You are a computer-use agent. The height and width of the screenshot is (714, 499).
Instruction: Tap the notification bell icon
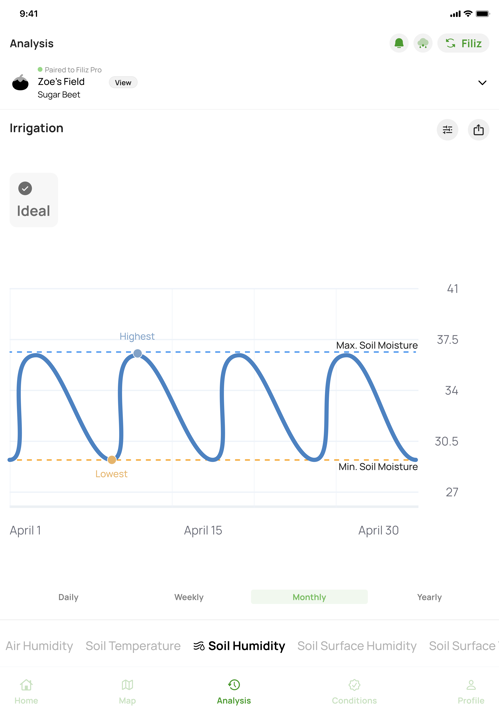(399, 43)
